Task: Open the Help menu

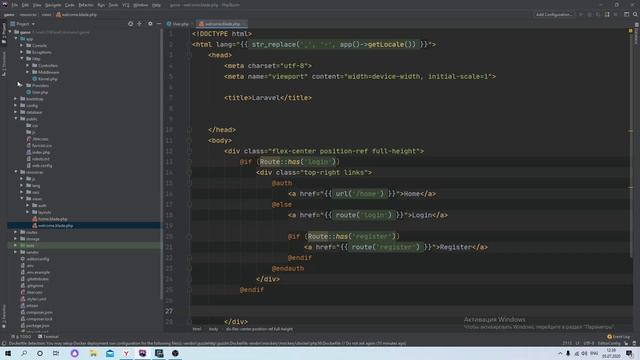Action: 156,5
